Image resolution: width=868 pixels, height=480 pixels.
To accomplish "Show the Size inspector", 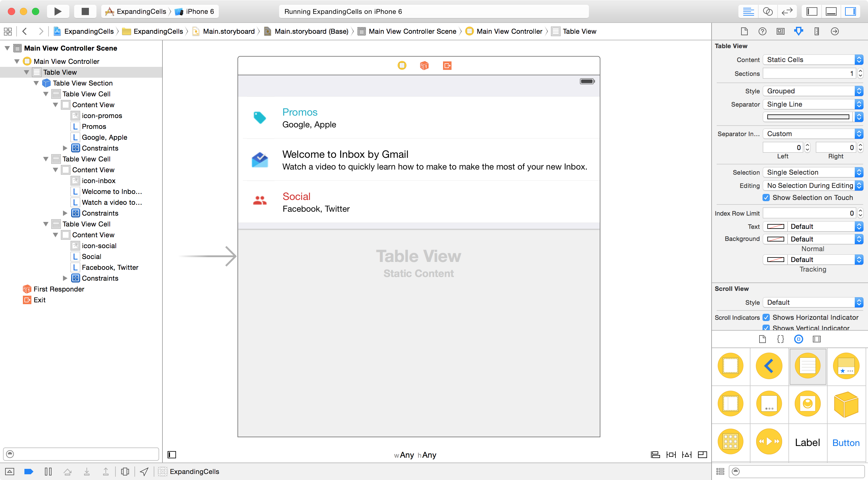I will click(x=816, y=31).
